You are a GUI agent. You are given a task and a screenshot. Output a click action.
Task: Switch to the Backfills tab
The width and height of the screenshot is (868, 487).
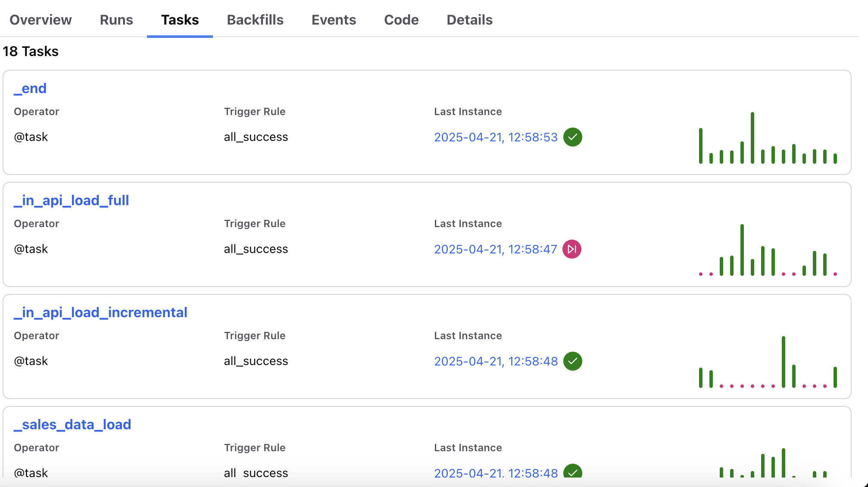tap(255, 19)
